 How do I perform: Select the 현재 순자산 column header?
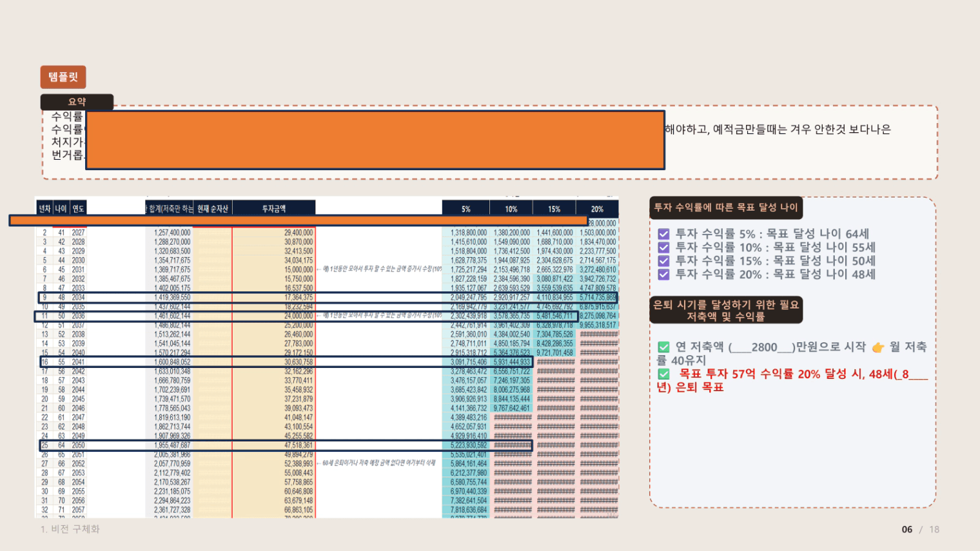[213, 209]
